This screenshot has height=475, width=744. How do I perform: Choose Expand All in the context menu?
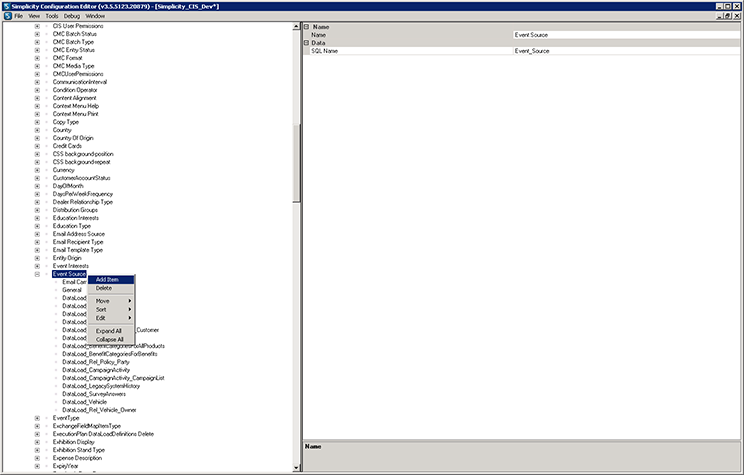point(111,331)
